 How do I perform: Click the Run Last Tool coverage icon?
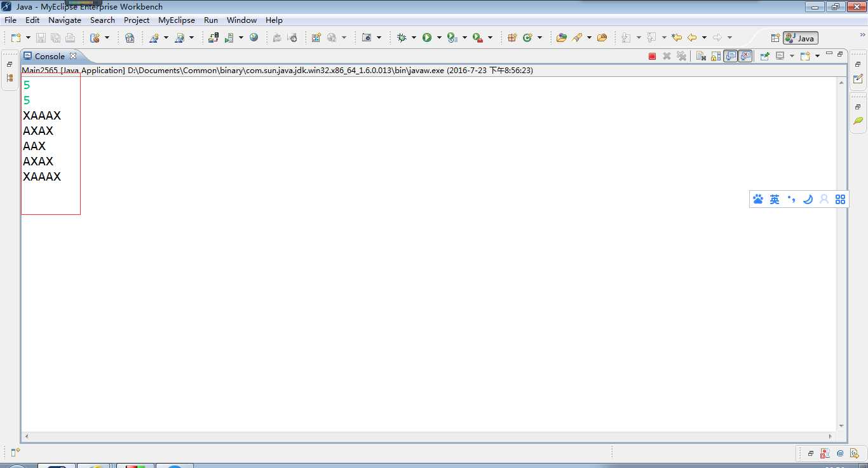pos(452,38)
